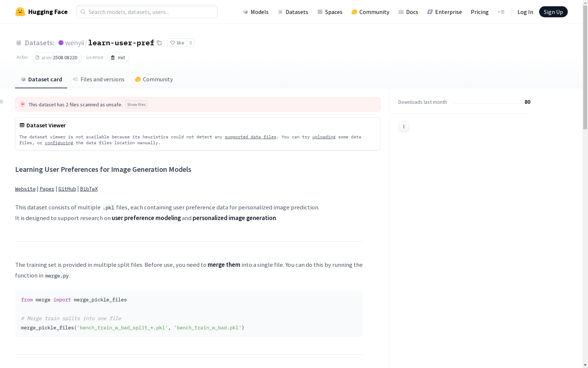The image size is (588, 368).
Task: Open Spaces from the navigation bar
Action: click(x=330, y=12)
